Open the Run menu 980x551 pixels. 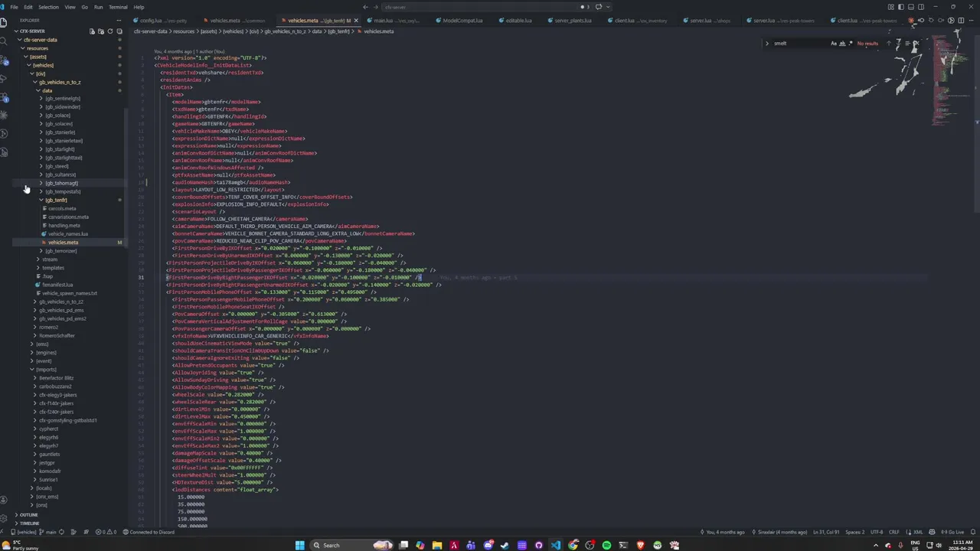tap(98, 7)
